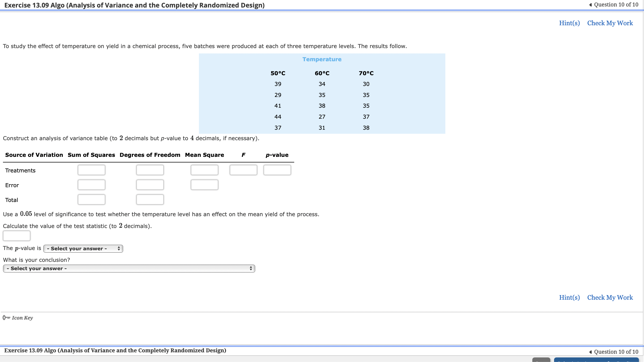Open the top Hint(s) link

pyautogui.click(x=569, y=23)
